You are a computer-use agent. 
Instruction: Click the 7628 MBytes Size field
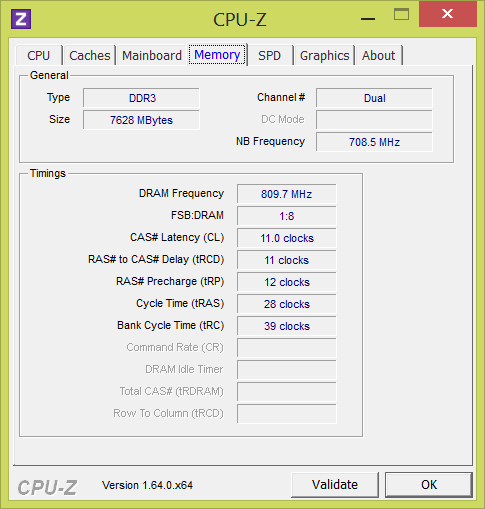[x=141, y=120]
